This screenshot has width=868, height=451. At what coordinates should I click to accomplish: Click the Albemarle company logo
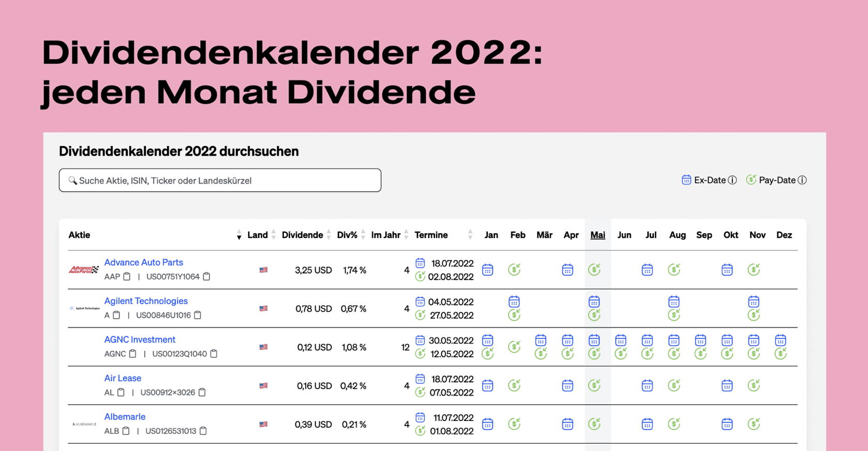[84, 424]
